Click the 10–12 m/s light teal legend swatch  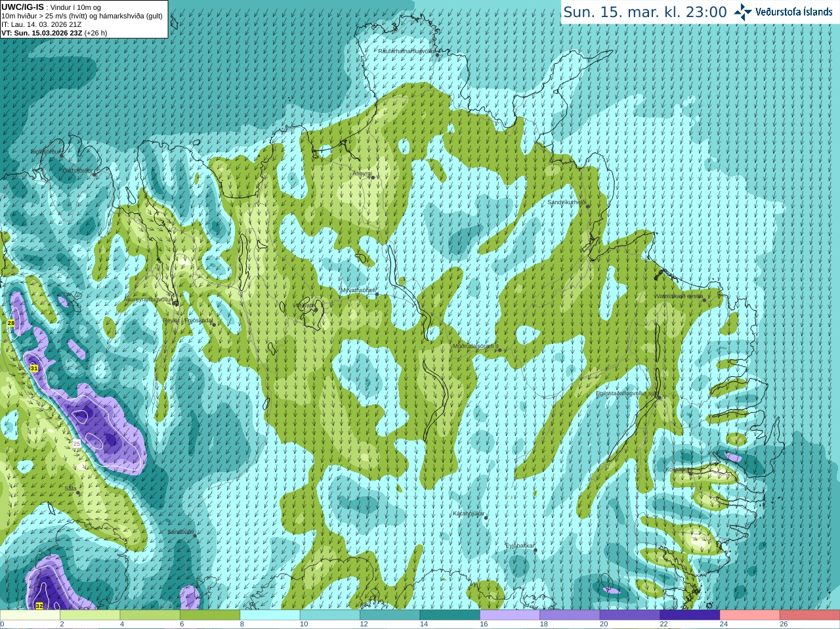pos(330,615)
